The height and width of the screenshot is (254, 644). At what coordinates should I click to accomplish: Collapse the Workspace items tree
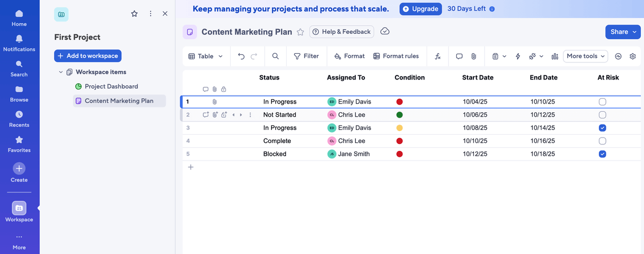pos(61,72)
